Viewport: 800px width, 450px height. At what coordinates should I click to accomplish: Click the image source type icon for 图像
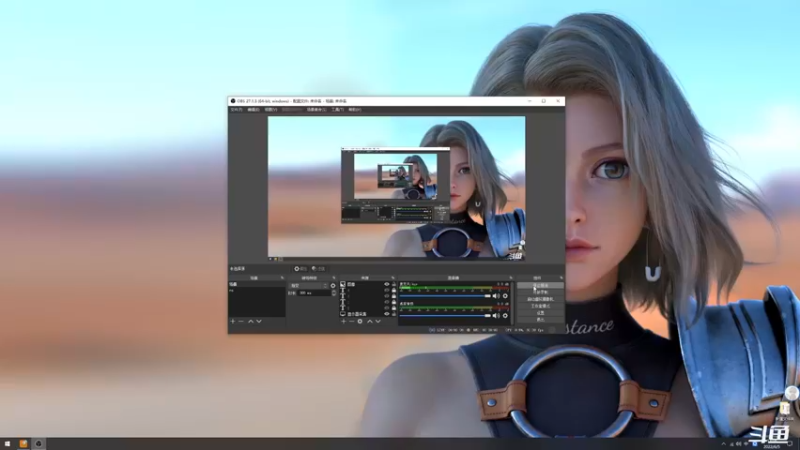[x=343, y=284]
